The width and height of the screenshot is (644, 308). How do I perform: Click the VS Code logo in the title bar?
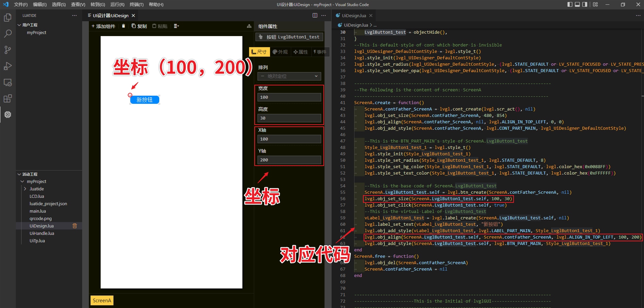point(6,5)
